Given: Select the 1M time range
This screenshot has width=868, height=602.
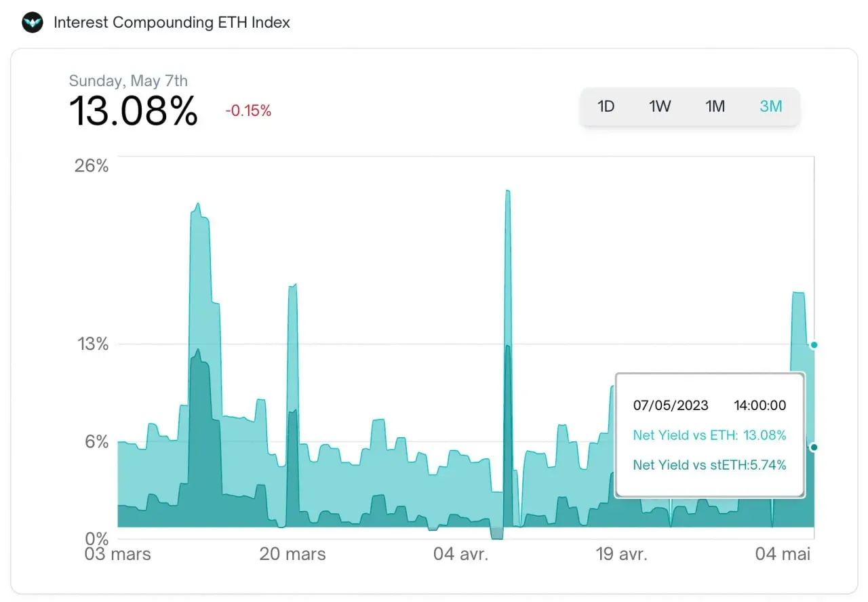Looking at the screenshot, I should click(715, 106).
